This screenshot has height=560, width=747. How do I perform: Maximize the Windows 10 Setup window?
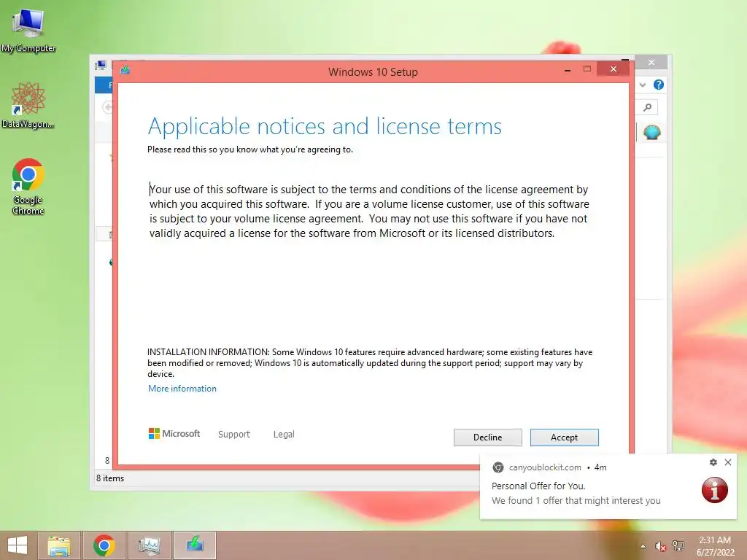click(587, 69)
